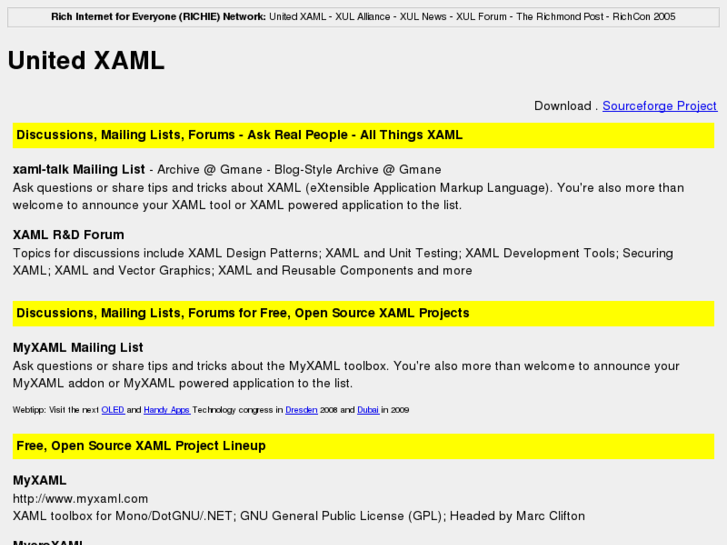Open the MyXAML Mailing List heading
Image resolution: width=727 pixels, height=545 pixels.
click(x=78, y=348)
